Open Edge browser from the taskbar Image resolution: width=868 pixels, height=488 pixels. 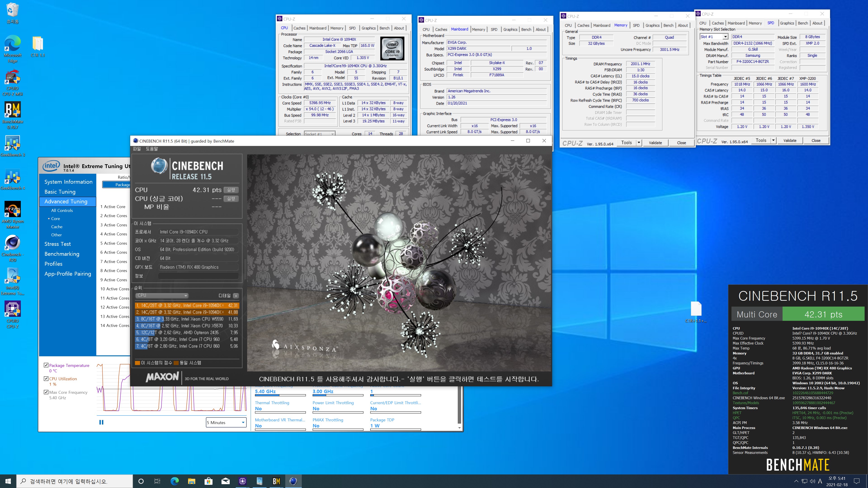click(x=175, y=481)
